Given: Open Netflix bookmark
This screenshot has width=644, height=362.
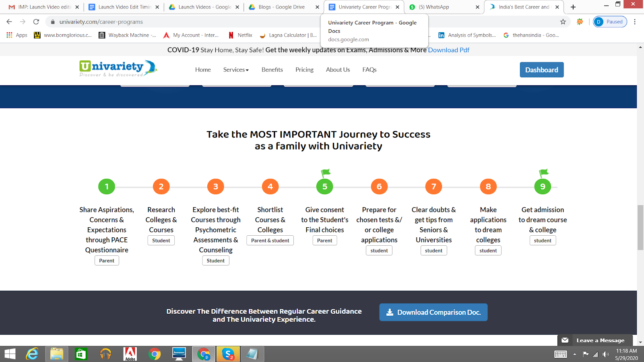Looking at the screenshot, I should click(x=240, y=35).
